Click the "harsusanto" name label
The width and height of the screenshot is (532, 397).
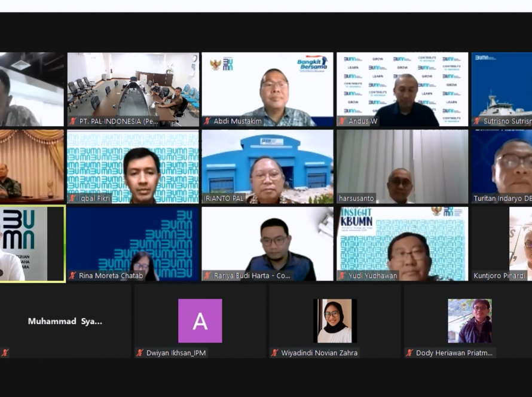356,198
